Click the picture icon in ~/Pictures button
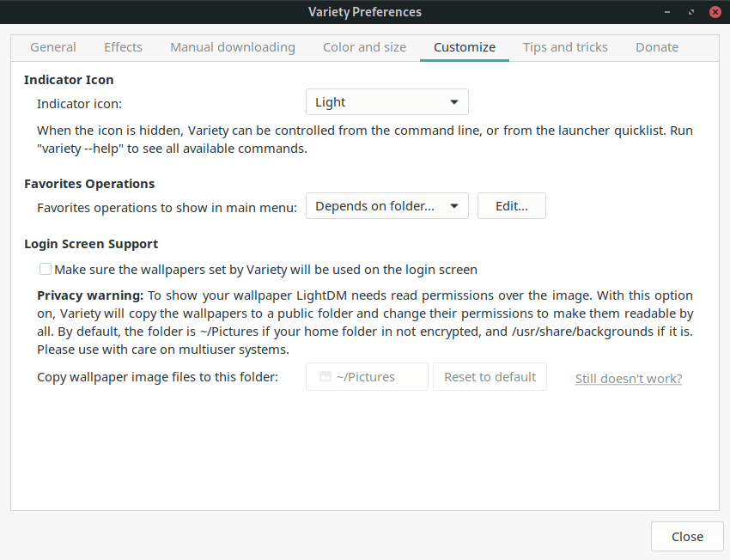Image resolution: width=730 pixels, height=560 pixels. click(325, 376)
